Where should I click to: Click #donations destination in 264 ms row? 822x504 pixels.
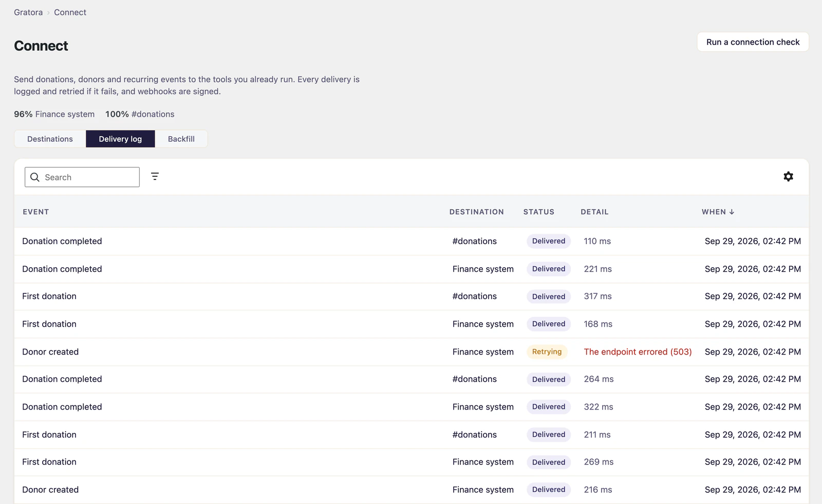(x=474, y=379)
